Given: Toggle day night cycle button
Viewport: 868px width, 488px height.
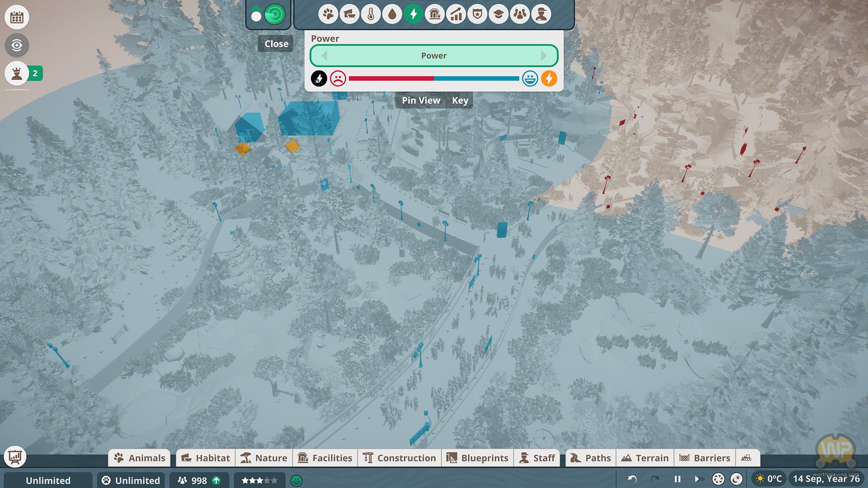Looking at the screenshot, I should [x=736, y=479].
